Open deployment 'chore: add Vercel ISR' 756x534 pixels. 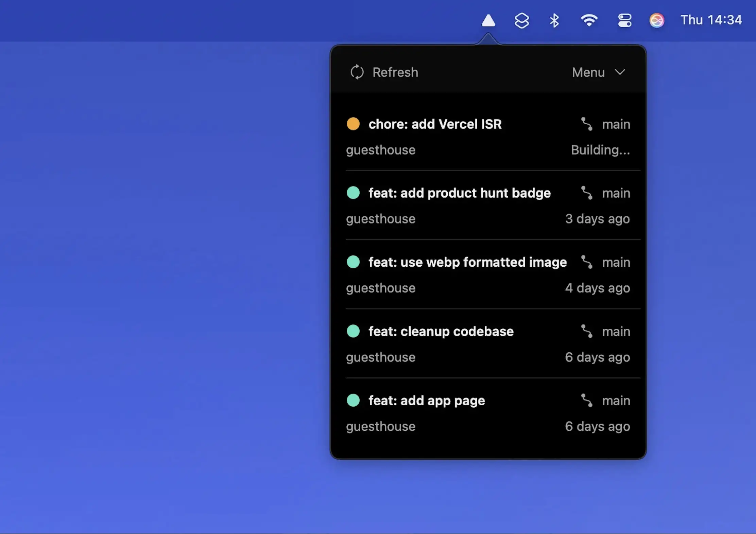tap(435, 124)
